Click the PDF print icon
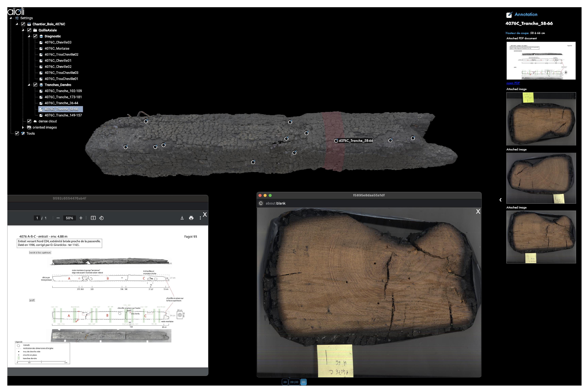This screenshot has height=391, width=588. [x=191, y=218]
